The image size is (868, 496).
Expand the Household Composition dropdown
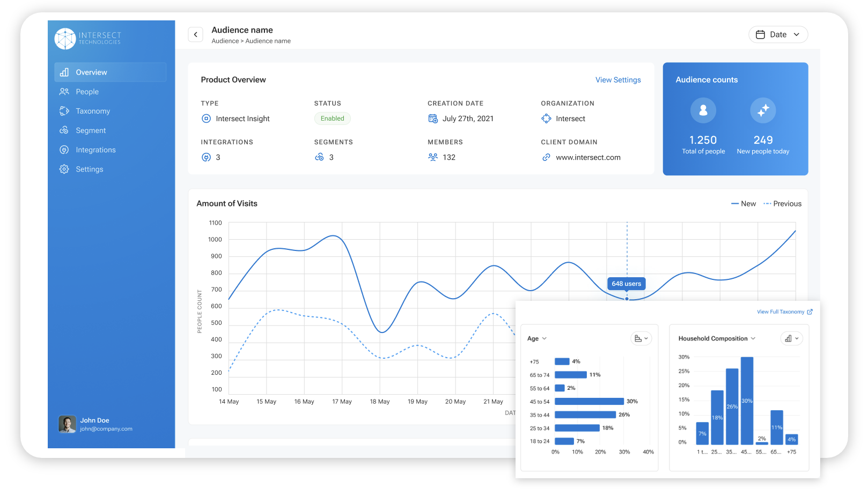pos(717,338)
